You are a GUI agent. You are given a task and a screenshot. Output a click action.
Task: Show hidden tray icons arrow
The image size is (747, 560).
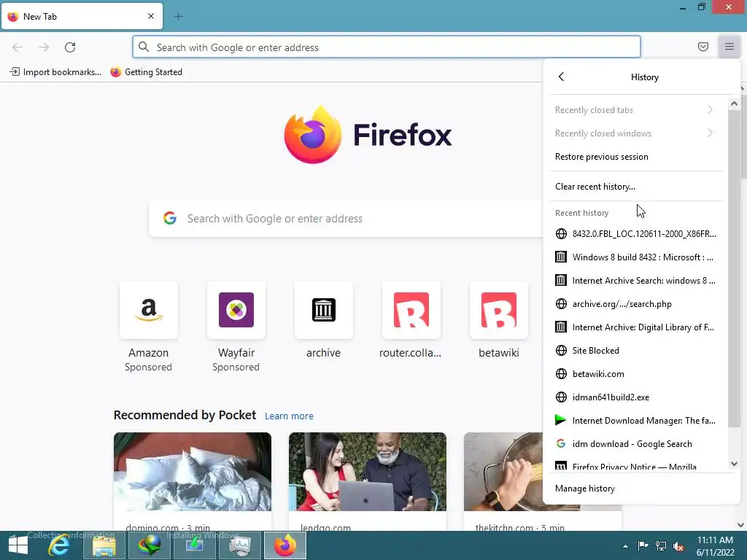tap(625, 546)
